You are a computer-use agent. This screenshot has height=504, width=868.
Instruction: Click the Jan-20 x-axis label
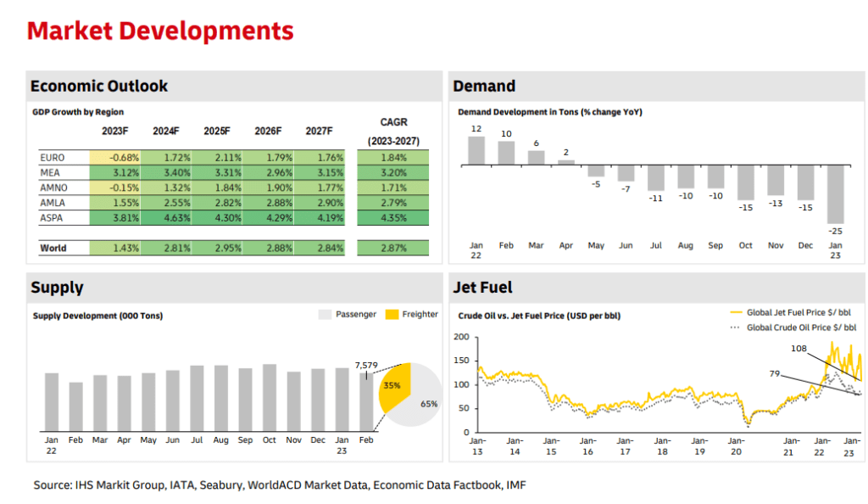(736, 446)
